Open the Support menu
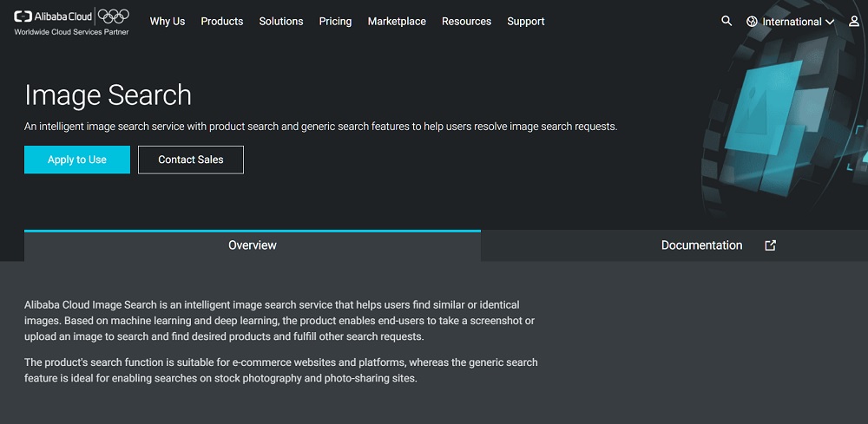 tap(526, 22)
